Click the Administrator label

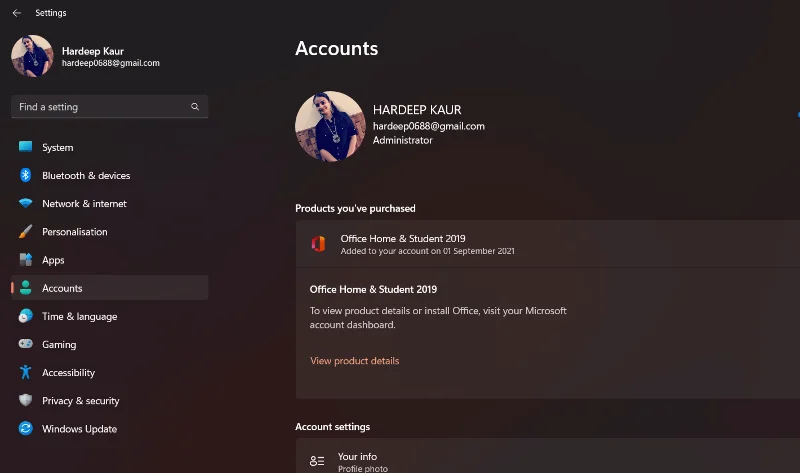(403, 140)
